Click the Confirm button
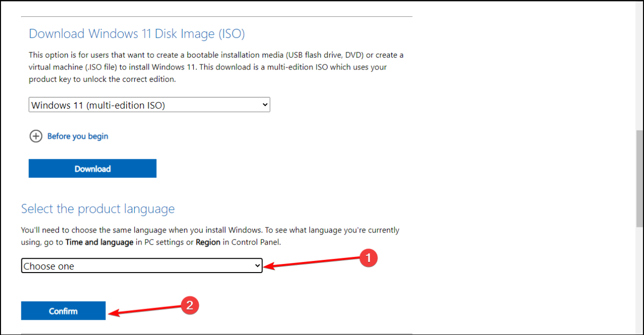 pos(63,310)
